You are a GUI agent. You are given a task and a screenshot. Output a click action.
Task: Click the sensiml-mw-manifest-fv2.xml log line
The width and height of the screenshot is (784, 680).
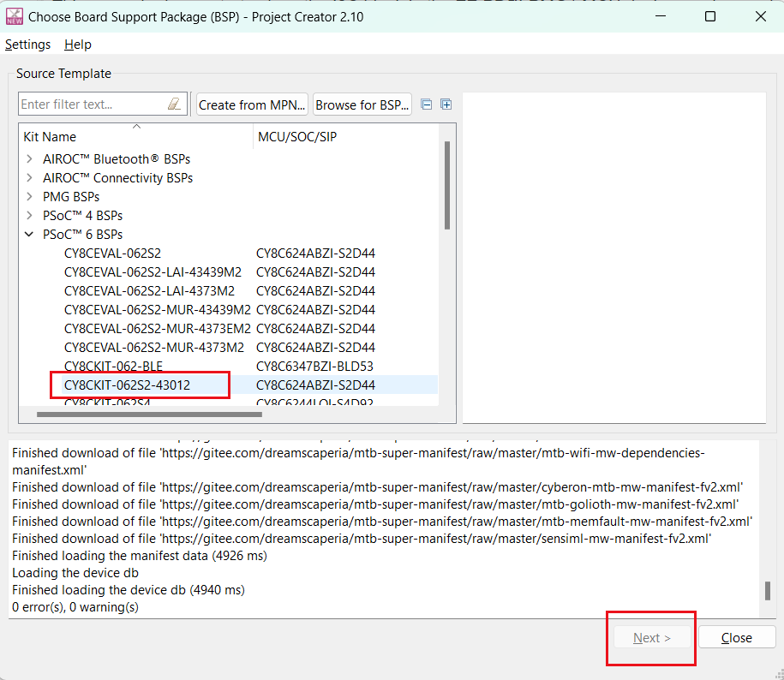362,539
